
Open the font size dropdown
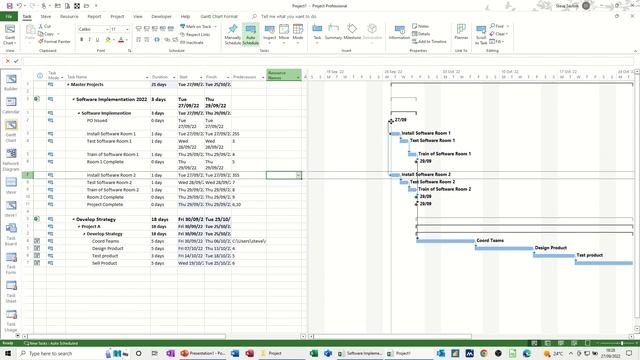pyautogui.click(x=127, y=29)
